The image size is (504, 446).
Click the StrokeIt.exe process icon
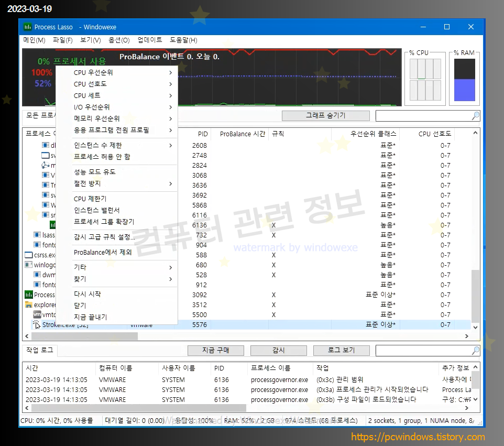pos(36,324)
